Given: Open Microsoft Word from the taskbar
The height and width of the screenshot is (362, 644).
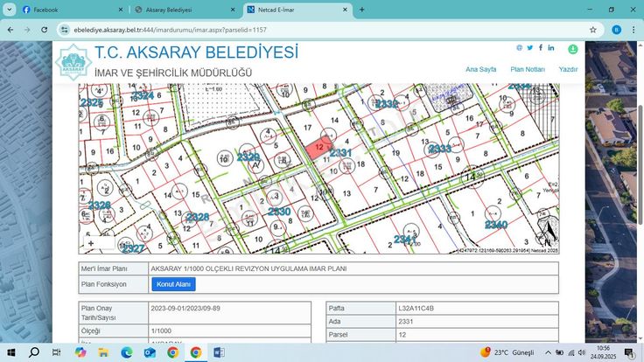Looking at the screenshot, I should coord(219,352).
